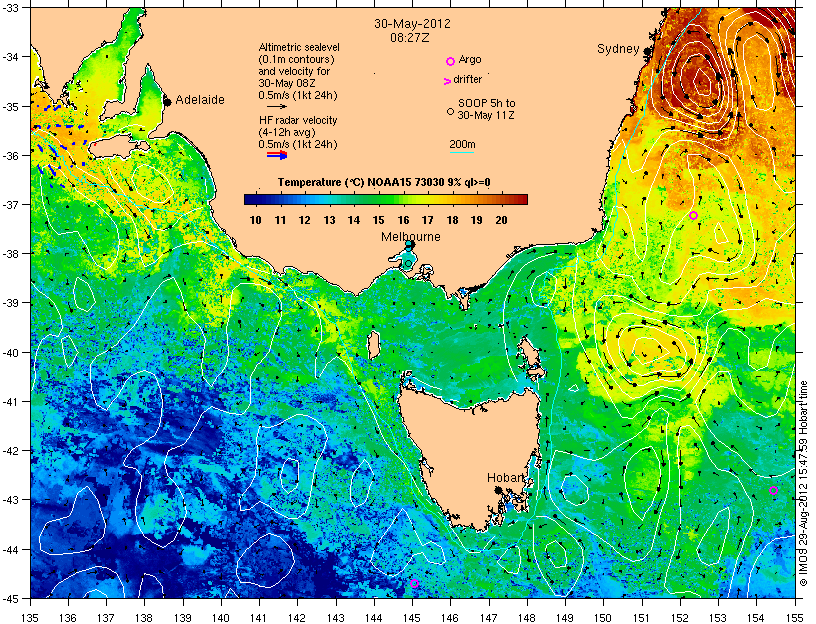This screenshot has height=624, width=816.
Task: Click the "drifter" legend label
Action: 467,79
